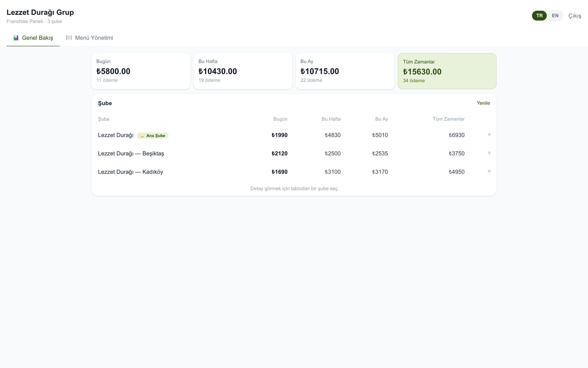588x368 pixels.
Task: Expand the Beşiktaş branch row arrow
Action: click(489, 153)
